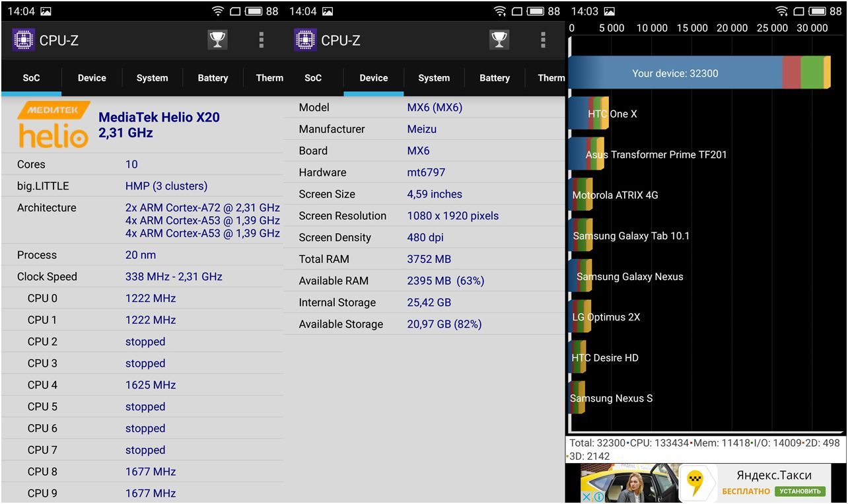The image size is (848, 504).
Task: Click the CPU-Z chip logo in left window
Action: tap(23, 40)
